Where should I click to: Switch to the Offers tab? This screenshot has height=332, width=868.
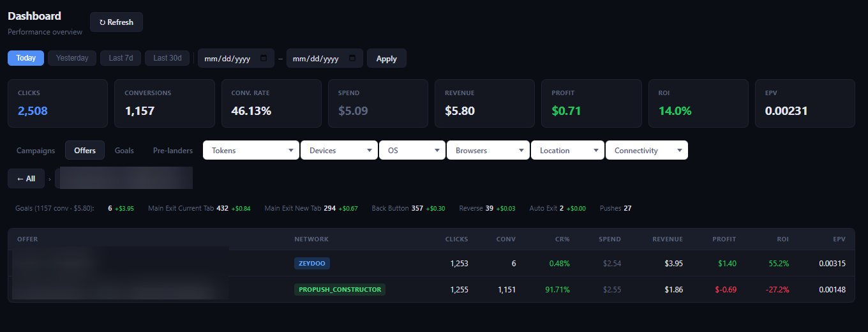pyautogui.click(x=85, y=151)
